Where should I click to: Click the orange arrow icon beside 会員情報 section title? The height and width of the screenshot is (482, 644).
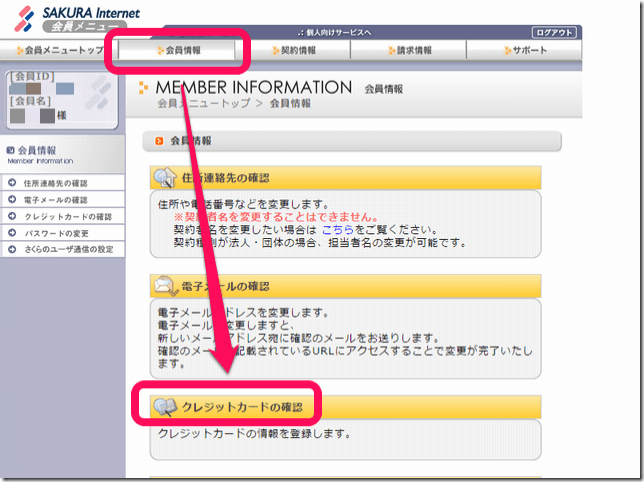click(159, 141)
